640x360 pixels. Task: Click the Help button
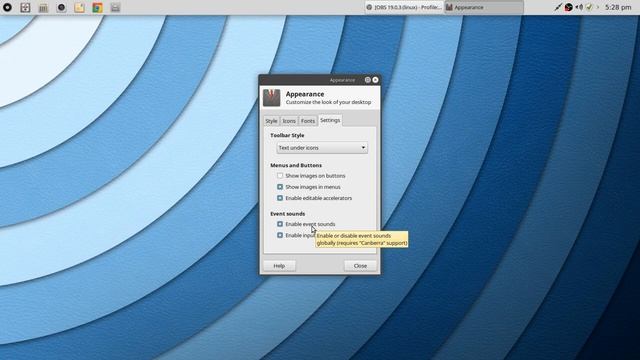279,266
